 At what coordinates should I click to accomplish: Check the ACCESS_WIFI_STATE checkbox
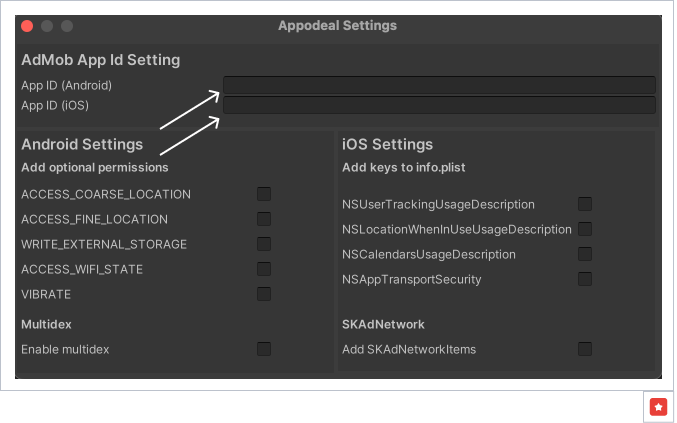264,269
